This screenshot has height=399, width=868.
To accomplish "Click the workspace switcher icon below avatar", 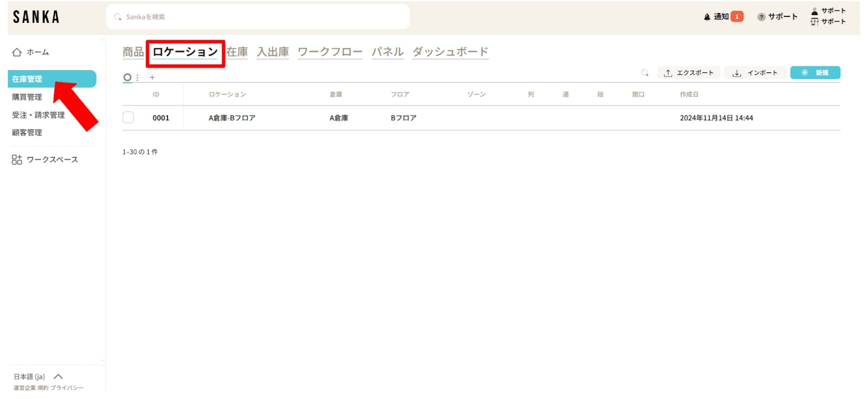I will click(x=814, y=22).
